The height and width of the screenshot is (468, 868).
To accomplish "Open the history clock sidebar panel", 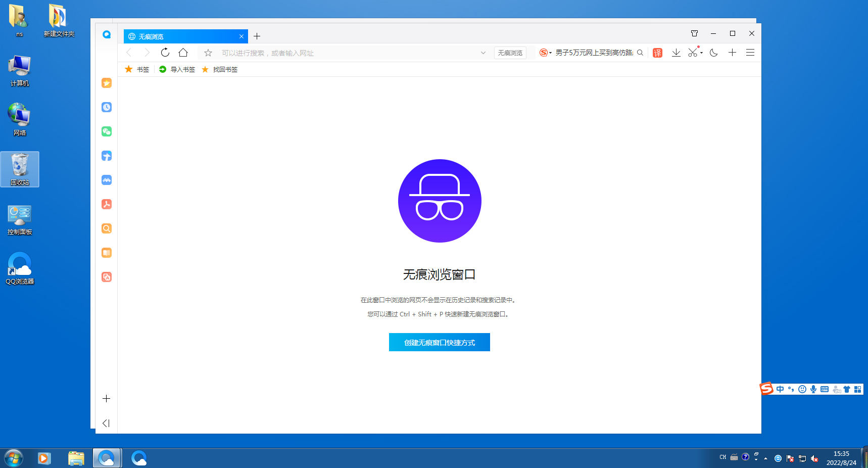I will click(107, 107).
